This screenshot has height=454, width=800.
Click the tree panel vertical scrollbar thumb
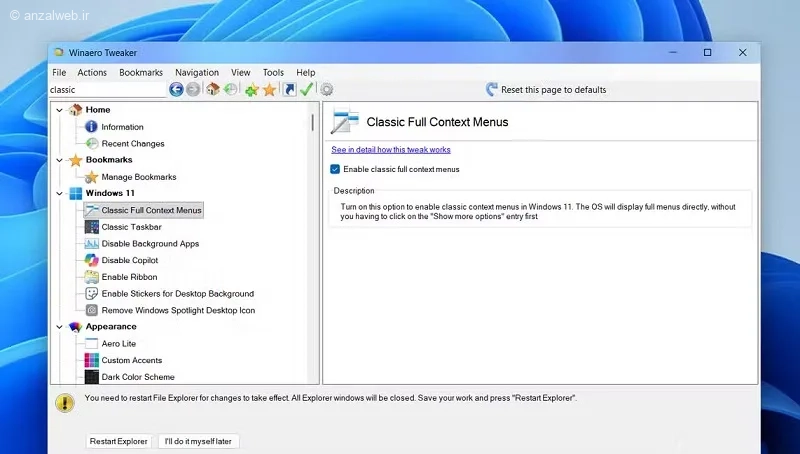(x=312, y=122)
